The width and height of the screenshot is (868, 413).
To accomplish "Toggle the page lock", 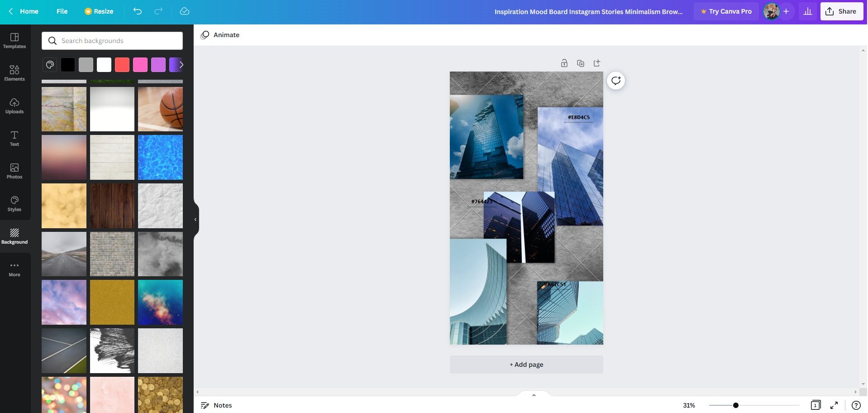I will click(564, 63).
